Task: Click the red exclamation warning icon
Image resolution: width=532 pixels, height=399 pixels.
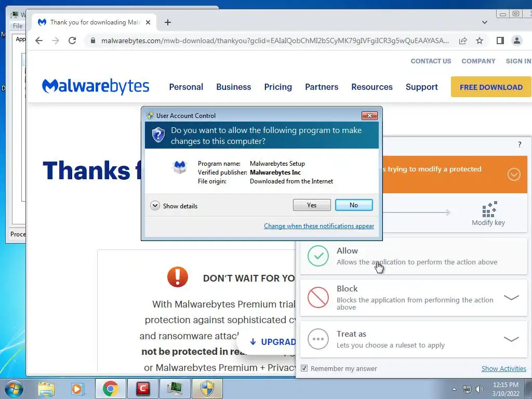Action: (x=178, y=277)
